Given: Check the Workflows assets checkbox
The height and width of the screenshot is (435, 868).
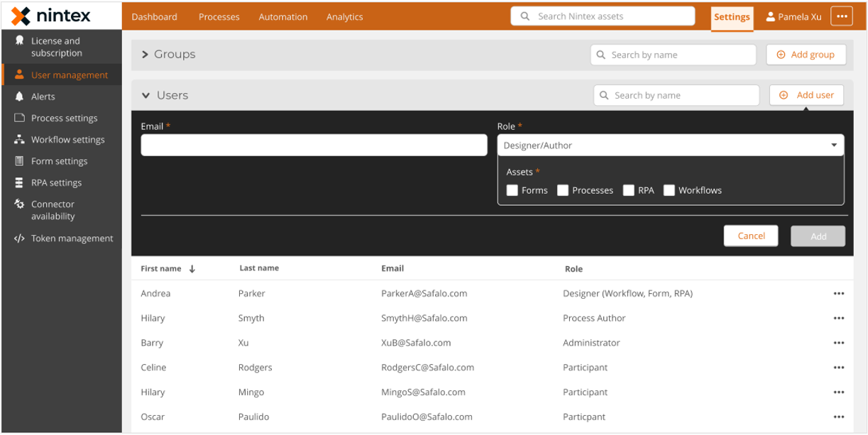Looking at the screenshot, I should click(x=669, y=190).
